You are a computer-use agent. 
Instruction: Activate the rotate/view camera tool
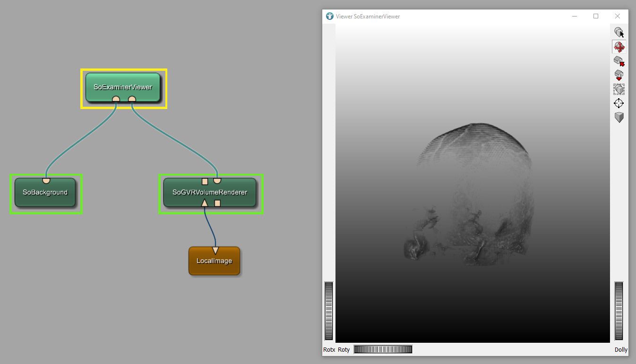(x=619, y=47)
